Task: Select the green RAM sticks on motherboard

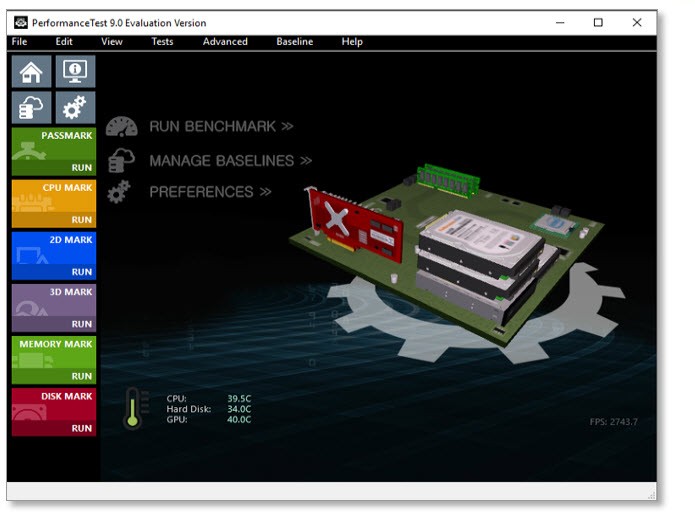Action: point(448,179)
